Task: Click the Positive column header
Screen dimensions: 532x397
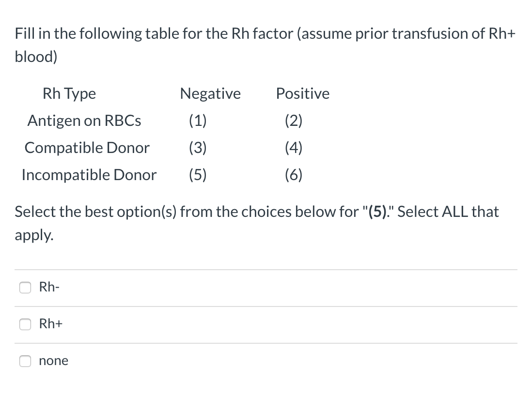Action: tap(302, 93)
